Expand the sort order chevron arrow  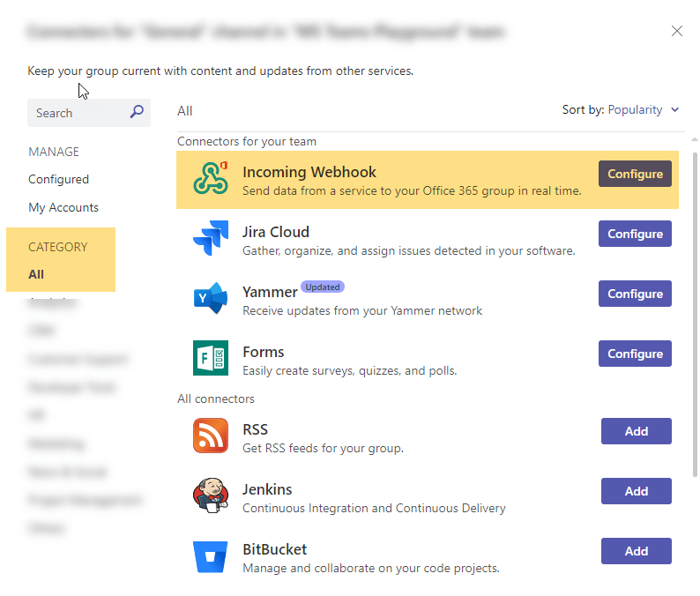675,110
